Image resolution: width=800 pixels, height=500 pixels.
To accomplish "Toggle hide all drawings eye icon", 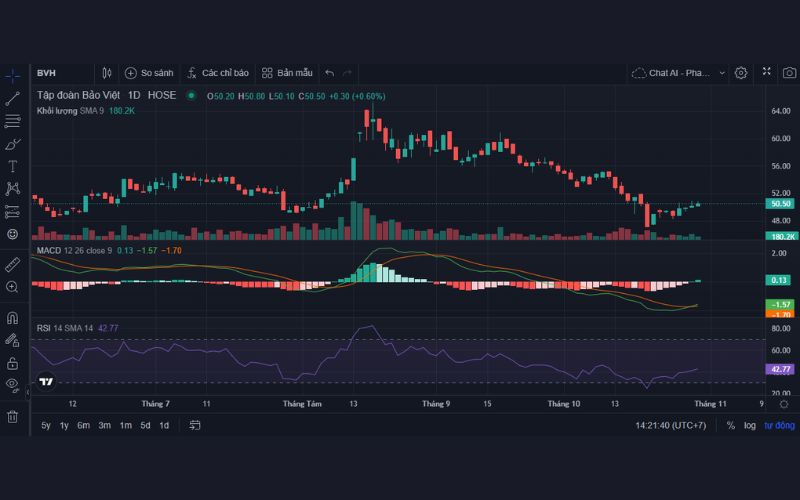I will pyautogui.click(x=13, y=384).
